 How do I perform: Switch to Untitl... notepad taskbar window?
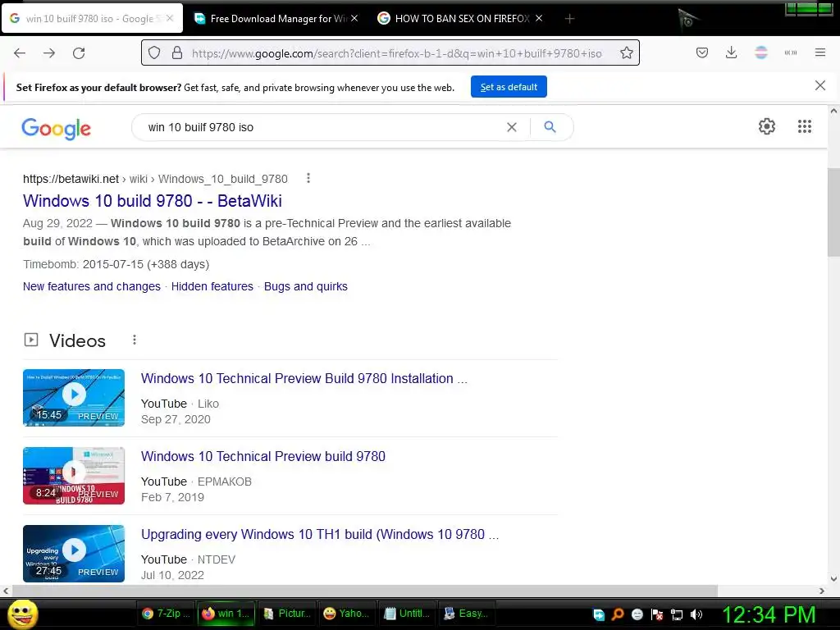[409, 614]
